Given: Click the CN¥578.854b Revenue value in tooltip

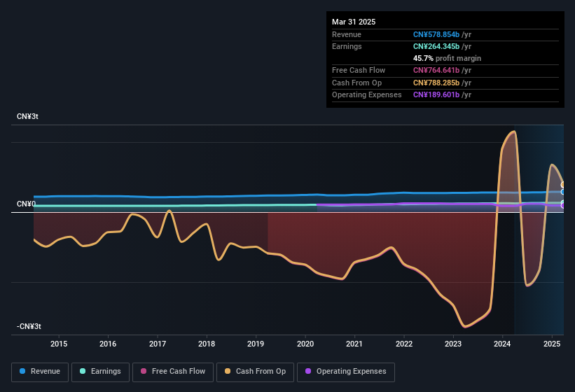Looking at the screenshot, I should coord(436,34).
